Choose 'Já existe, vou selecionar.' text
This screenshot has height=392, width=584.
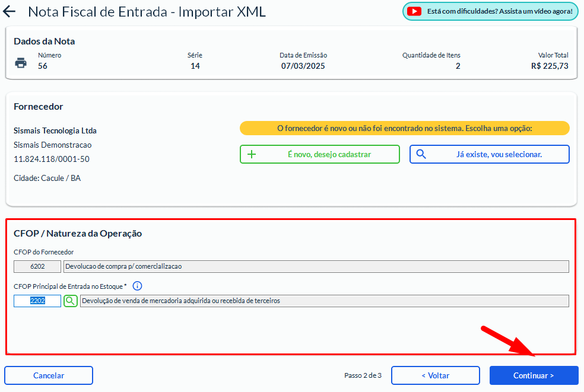pyautogui.click(x=499, y=154)
